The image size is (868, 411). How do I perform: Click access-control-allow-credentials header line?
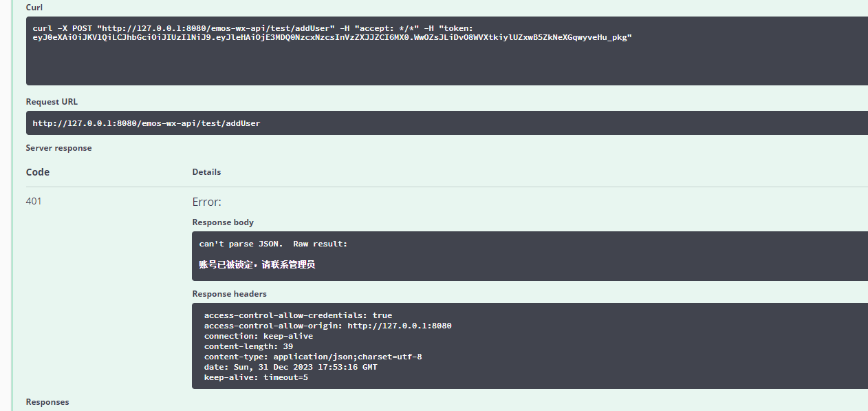(x=299, y=315)
